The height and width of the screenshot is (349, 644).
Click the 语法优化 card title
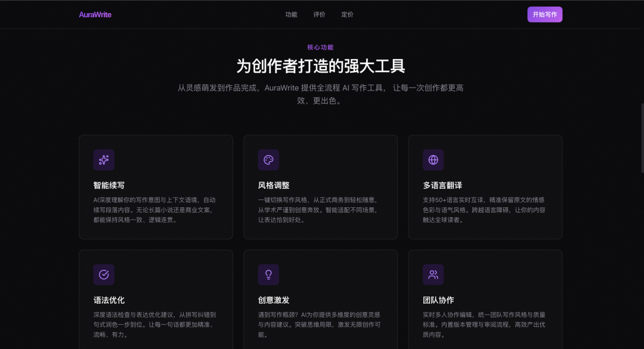109,300
